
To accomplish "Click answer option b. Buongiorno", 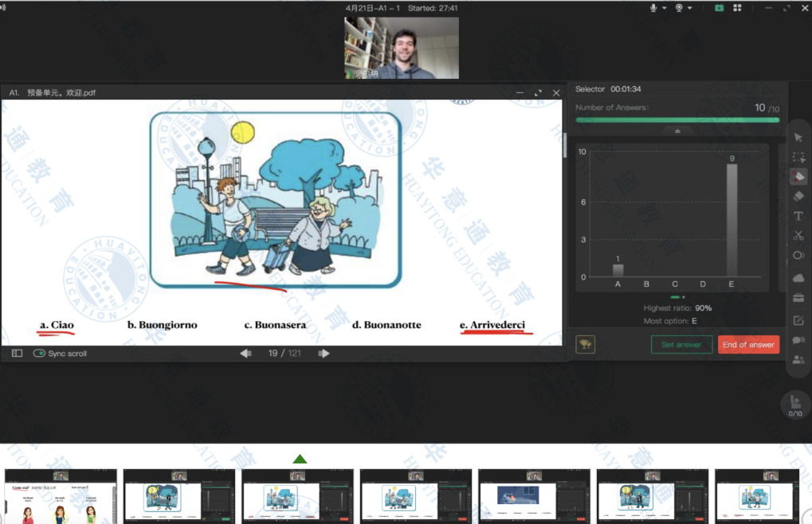I will tap(162, 325).
